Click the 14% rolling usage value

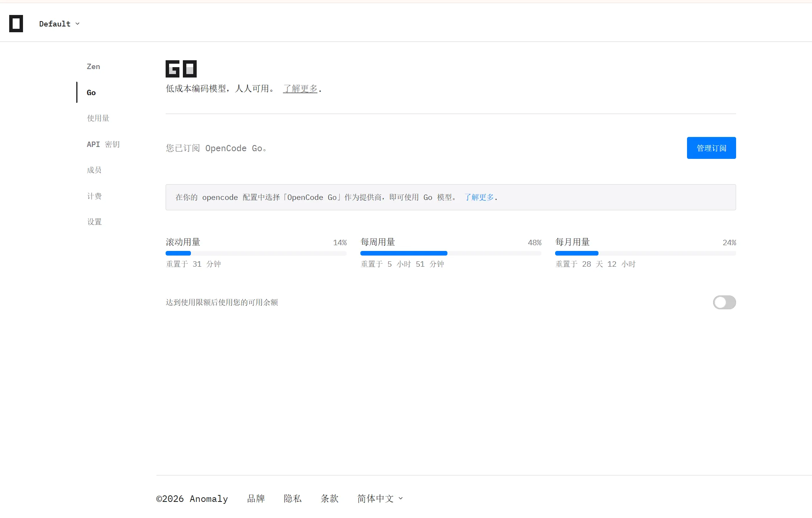tap(340, 243)
